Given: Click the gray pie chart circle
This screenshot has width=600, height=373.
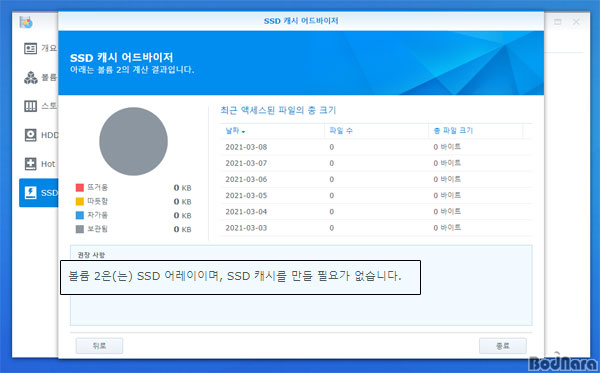Looking at the screenshot, I should coord(134,141).
